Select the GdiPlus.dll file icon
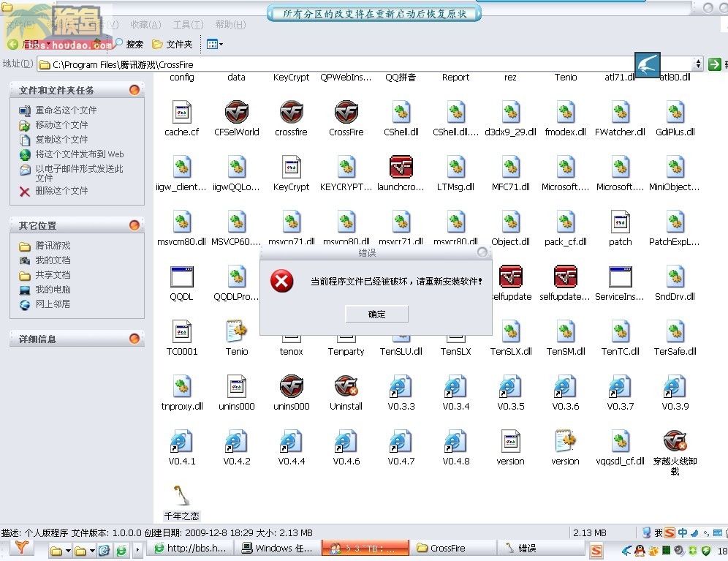This screenshot has width=728, height=561. click(675, 112)
